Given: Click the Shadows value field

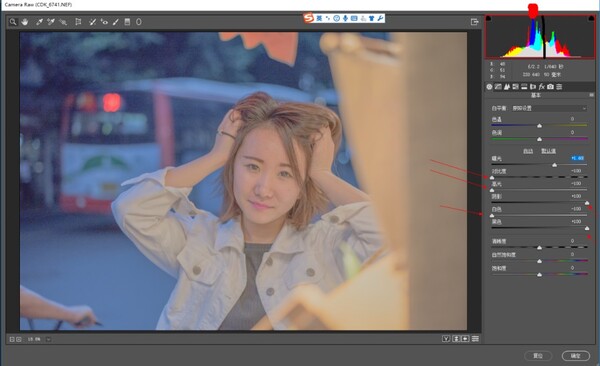Looking at the screenshot, I should pyautogui.click(x=576, y=196).
